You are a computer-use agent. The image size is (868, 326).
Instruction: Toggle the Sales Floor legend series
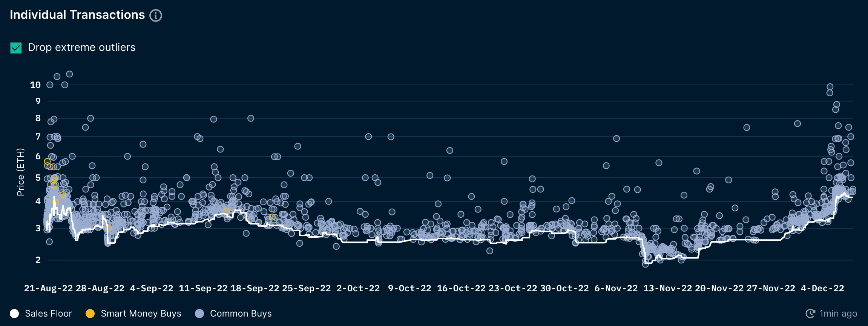[x=48, y=314]
